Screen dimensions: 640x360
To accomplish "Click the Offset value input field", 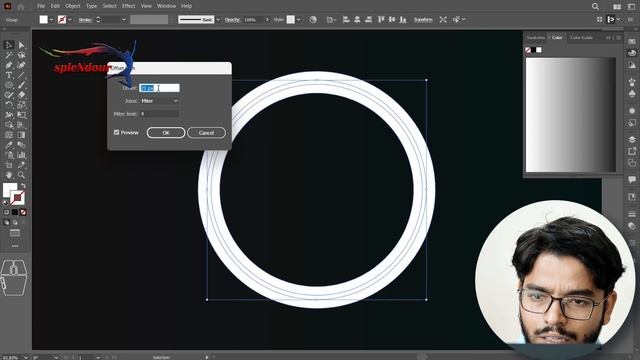I will pyautogui.click(x=160, y=88).
